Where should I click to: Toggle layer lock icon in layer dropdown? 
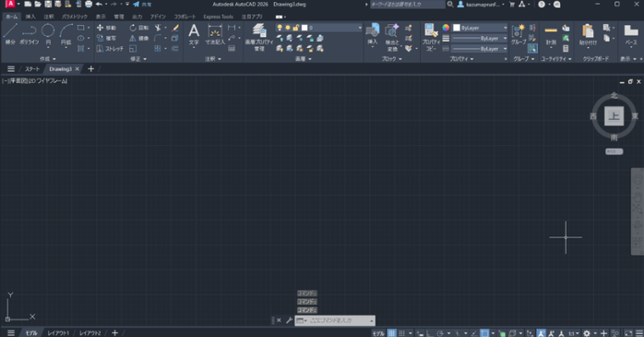[x=296, y=28]
